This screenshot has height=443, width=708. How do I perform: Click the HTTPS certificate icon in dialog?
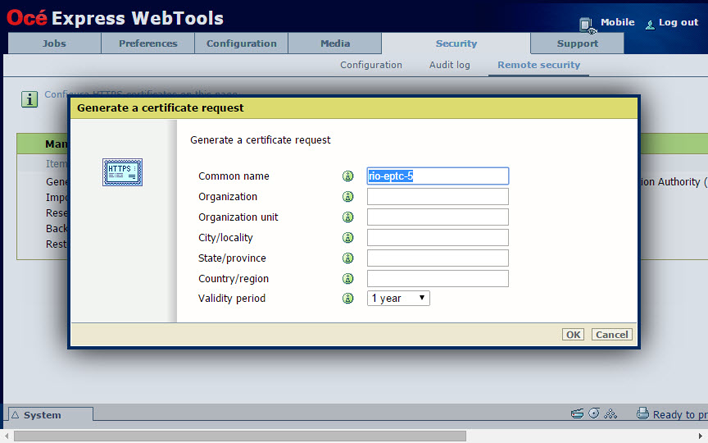tap(122, 172)
